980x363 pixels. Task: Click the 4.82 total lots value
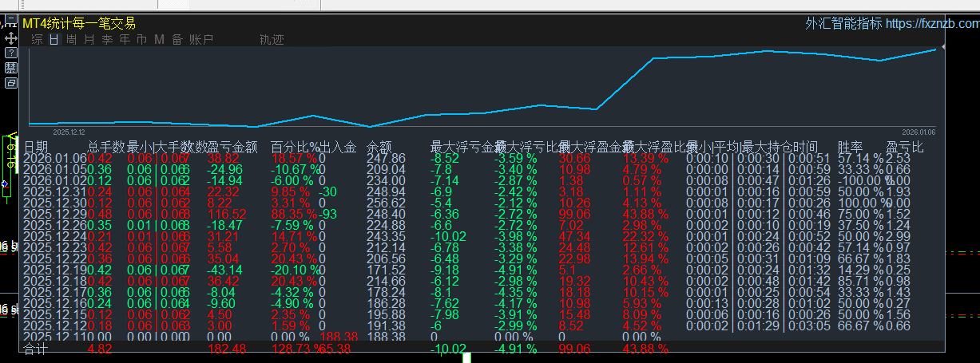pyautogui.click(x=100, y=350)
